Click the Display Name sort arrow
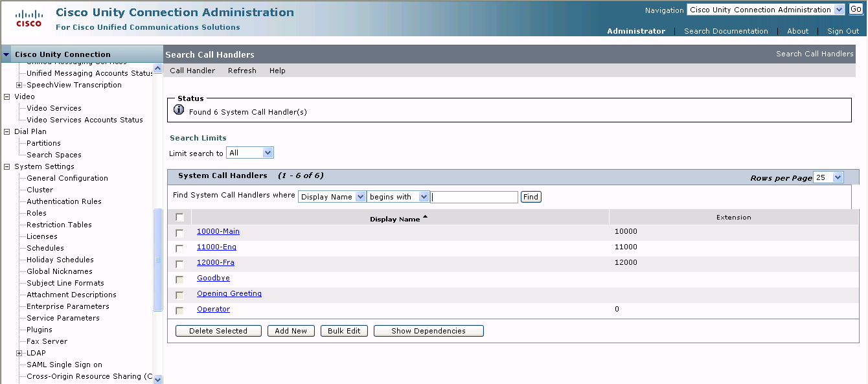The image size is (868, 384). (x=425, y=217)
